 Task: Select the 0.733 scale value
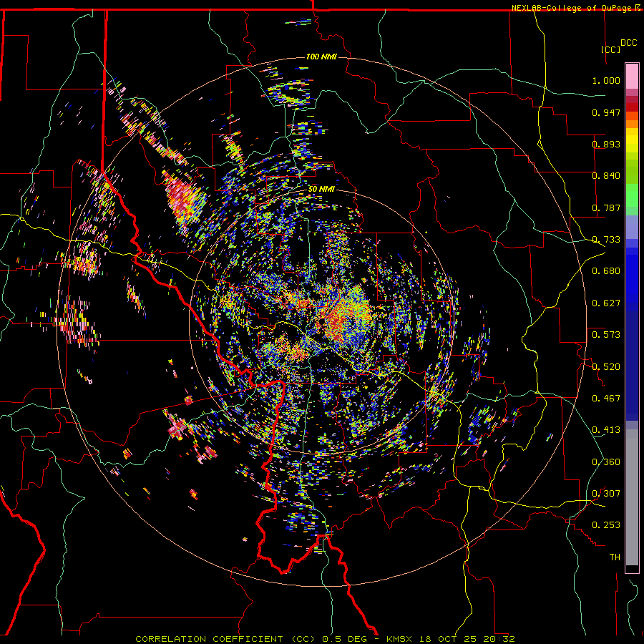point(606,240)
